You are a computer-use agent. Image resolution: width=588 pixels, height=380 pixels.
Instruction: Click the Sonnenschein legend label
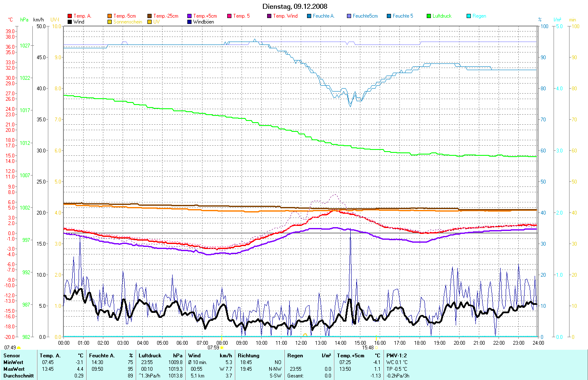point(128,22)
